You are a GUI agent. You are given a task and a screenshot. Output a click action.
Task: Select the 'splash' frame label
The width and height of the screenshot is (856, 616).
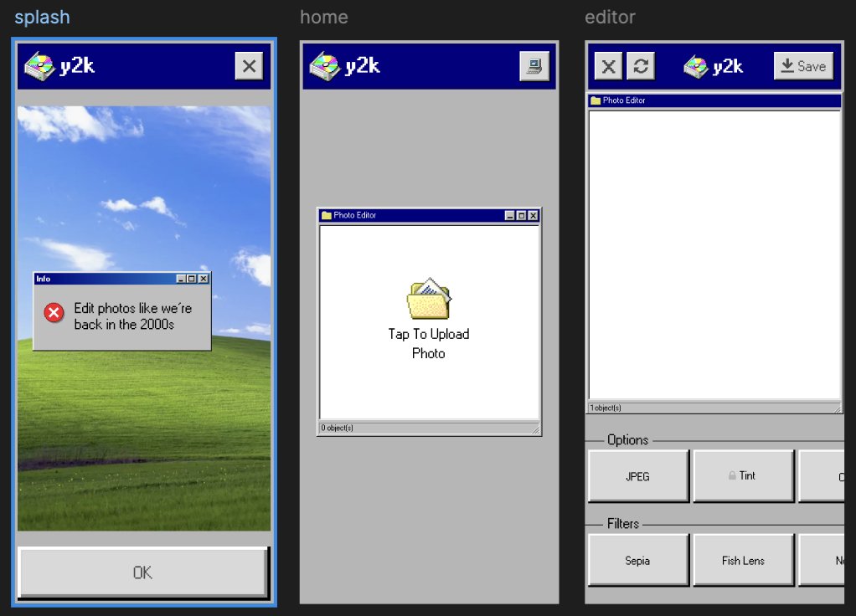tap(42, 17)
